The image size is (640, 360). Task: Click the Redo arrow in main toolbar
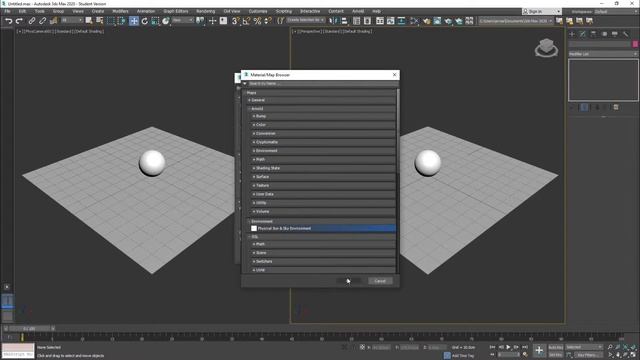(19, 21)
